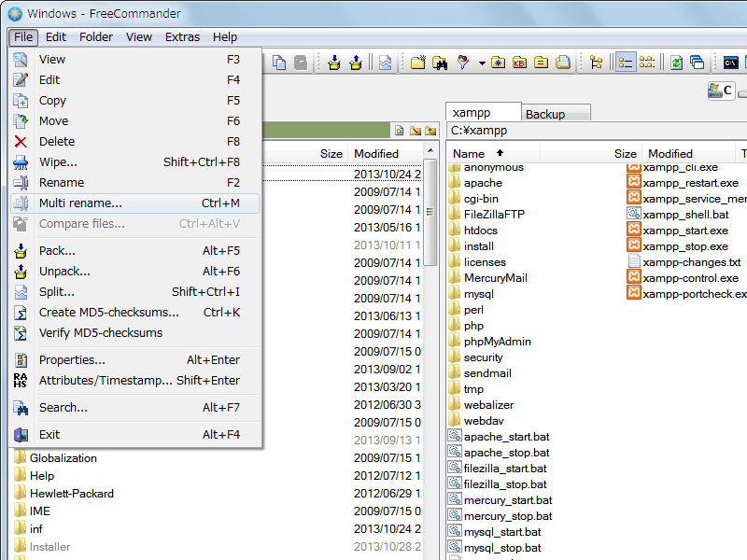
Task: Click the document icon beside left path bar
Action: point(400,131)
